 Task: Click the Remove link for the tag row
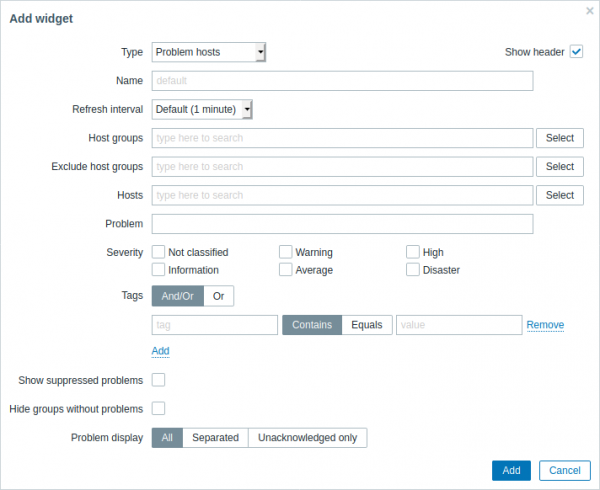[545, 325]
